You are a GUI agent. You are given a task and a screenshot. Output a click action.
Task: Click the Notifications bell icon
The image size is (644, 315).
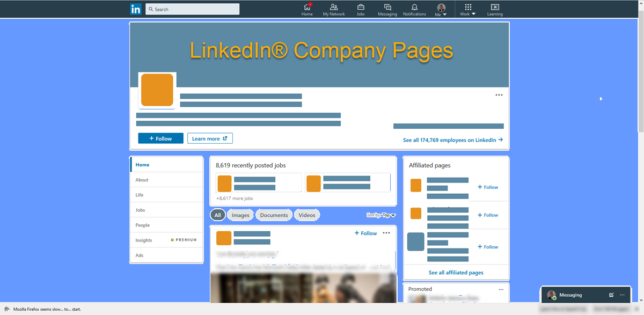point(414,9)
